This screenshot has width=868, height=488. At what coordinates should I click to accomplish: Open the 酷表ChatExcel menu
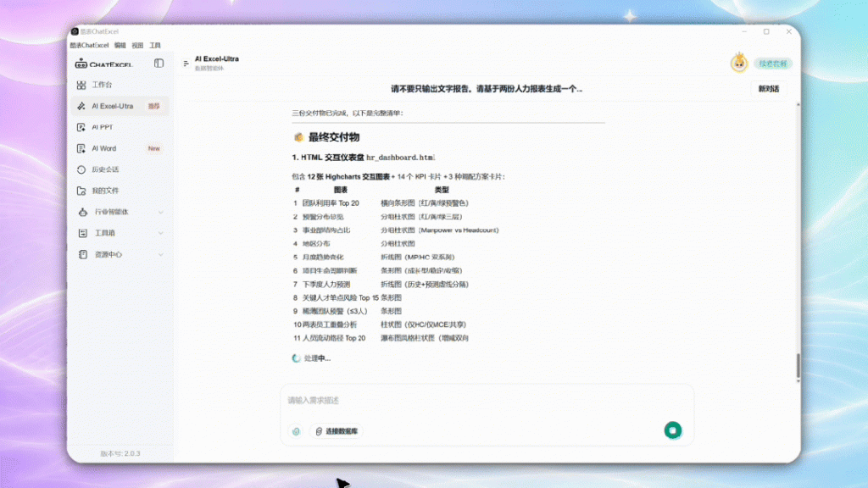click(x=89, y=46)
